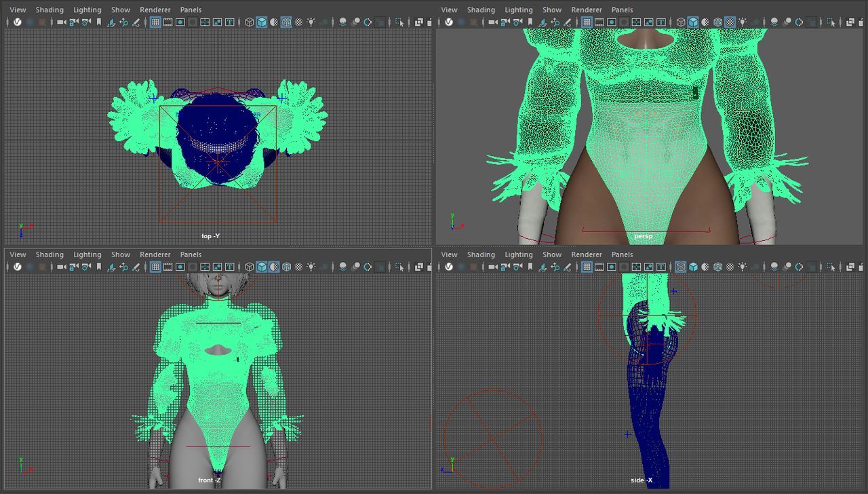Viewport: 868px width, 494px height.
Task: Click Safe Action icon in perspective panel toolbar
Action: (648, 22)
